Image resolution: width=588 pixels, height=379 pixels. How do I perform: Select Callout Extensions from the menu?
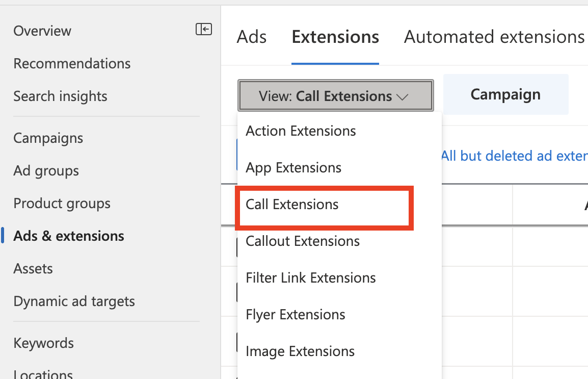coord(303,241)
